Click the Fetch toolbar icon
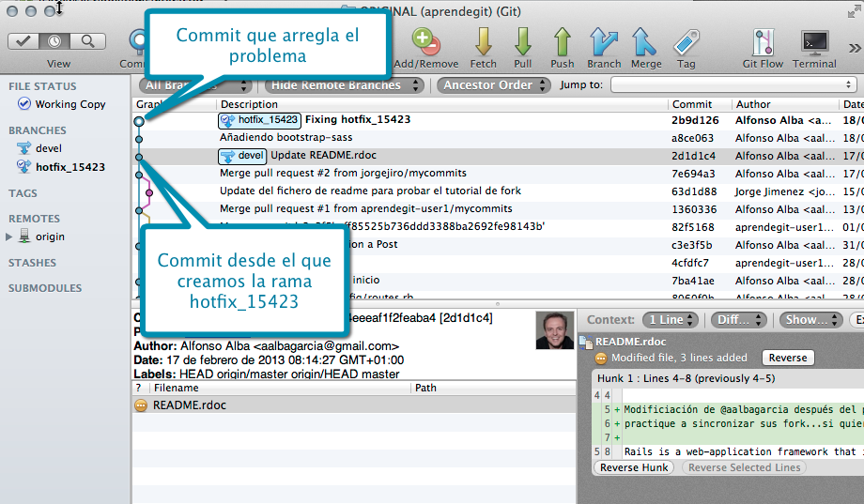The height and width of the screenshot is (504, 864). tap(484, 44)
